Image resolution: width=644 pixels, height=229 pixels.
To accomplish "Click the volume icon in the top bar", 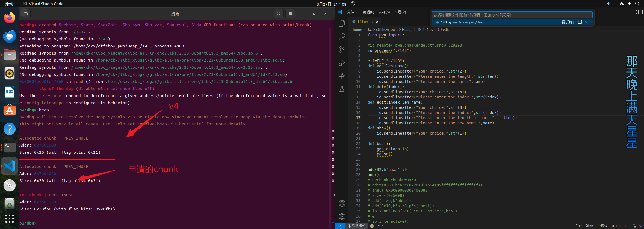I will [630, 4].
